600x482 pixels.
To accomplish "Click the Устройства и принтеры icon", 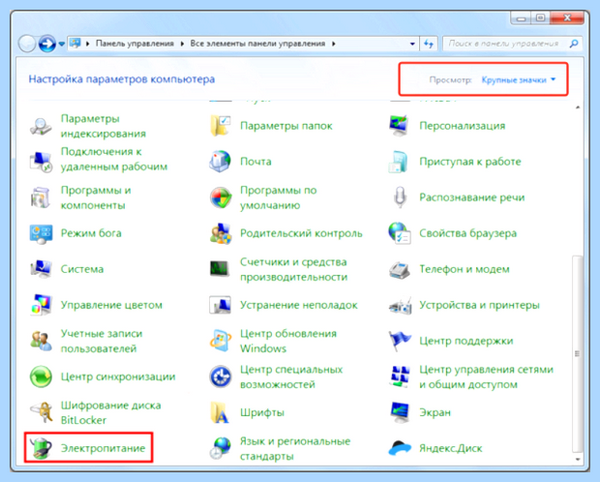I will coord(399,305).
